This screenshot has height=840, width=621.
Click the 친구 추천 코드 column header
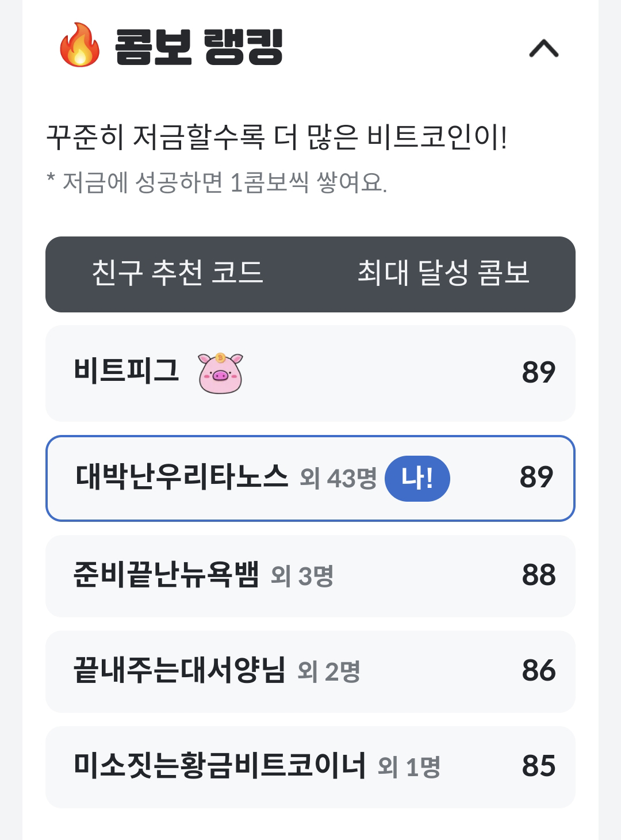178,273
